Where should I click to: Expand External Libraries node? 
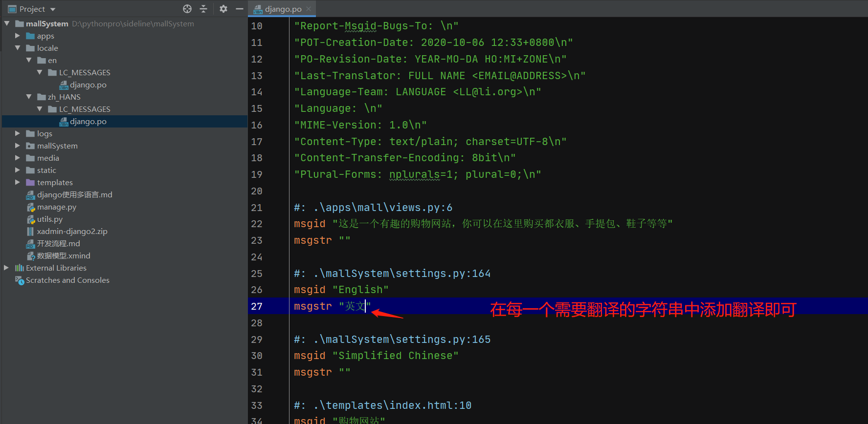(6, 268)
